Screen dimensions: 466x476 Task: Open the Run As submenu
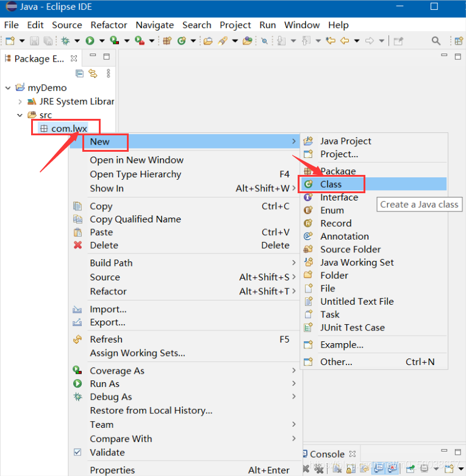click(185, 384)
